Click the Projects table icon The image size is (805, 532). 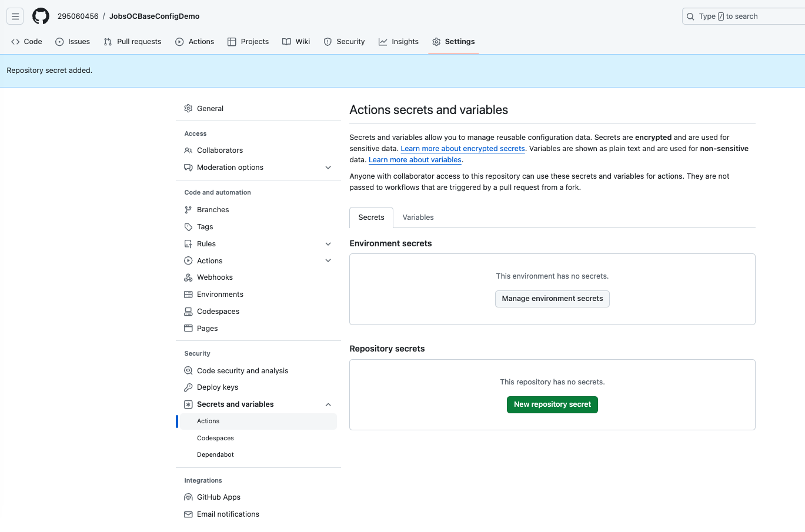pos(232,42)
